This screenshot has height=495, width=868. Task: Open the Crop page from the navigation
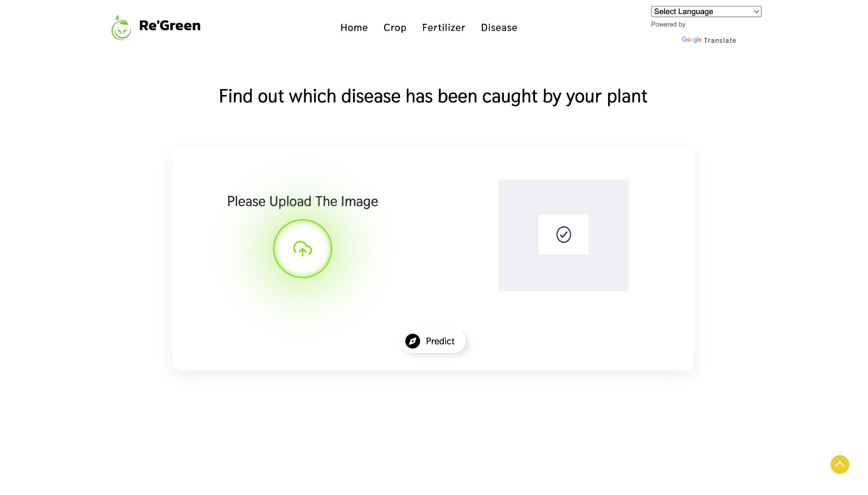(x=395, y=28)
